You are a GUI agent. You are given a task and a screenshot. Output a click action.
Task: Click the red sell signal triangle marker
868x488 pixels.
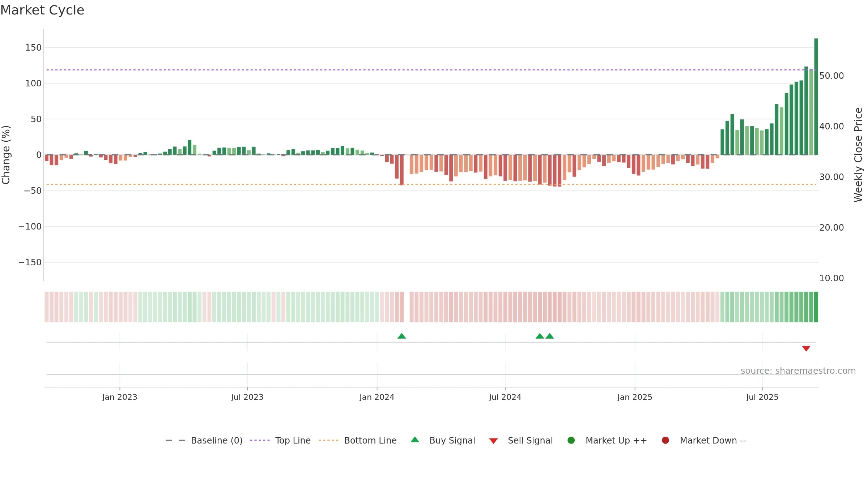[806, 348]
